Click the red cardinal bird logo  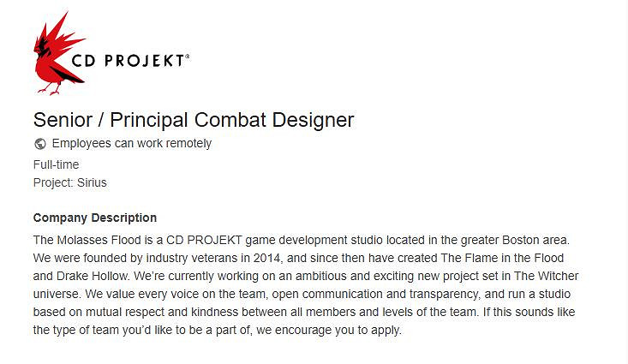[58, 53]
